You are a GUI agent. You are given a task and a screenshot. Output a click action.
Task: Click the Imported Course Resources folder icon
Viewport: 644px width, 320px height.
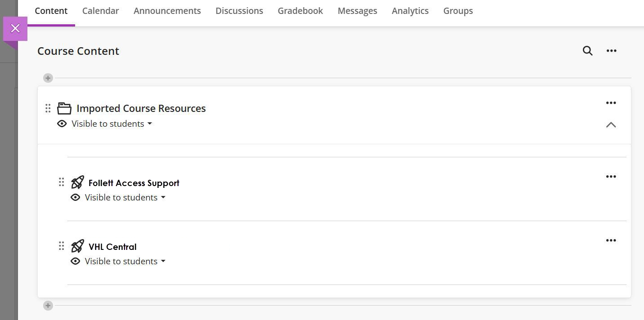(x=64, y=108)
